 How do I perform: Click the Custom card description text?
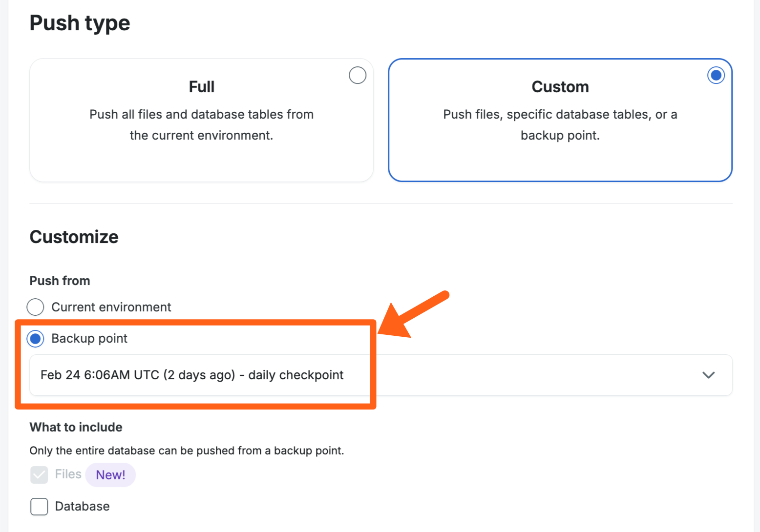pyautogui.click(x=560, y=124)
